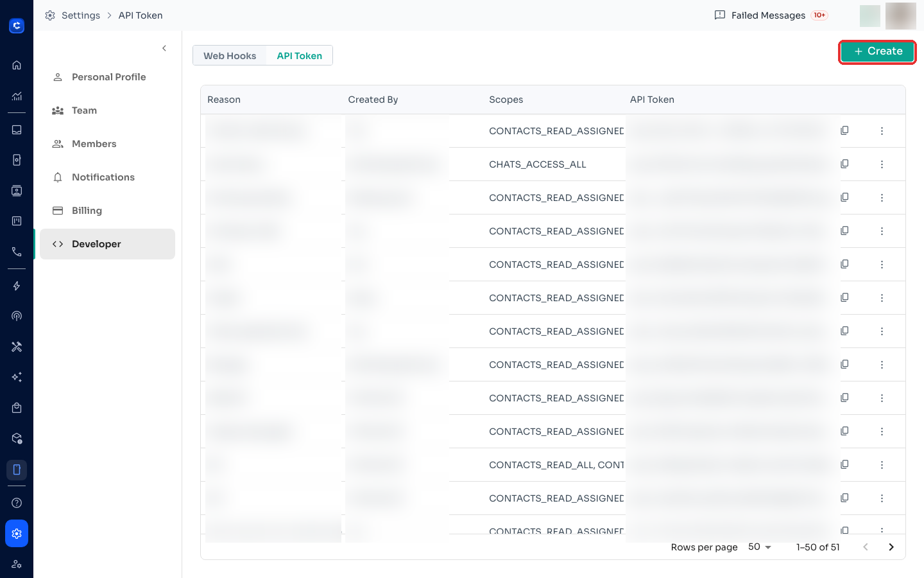Select the Developer menu item
The image size is (924, 578).
pyautogui.click(x=107, y=244)
